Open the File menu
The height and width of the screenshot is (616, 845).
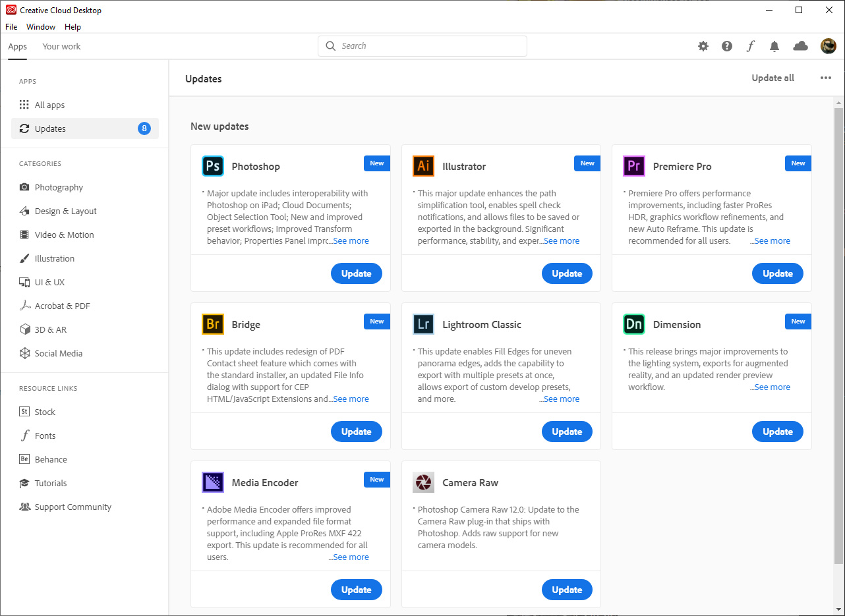pyautogui.click(x=11, y=27)
